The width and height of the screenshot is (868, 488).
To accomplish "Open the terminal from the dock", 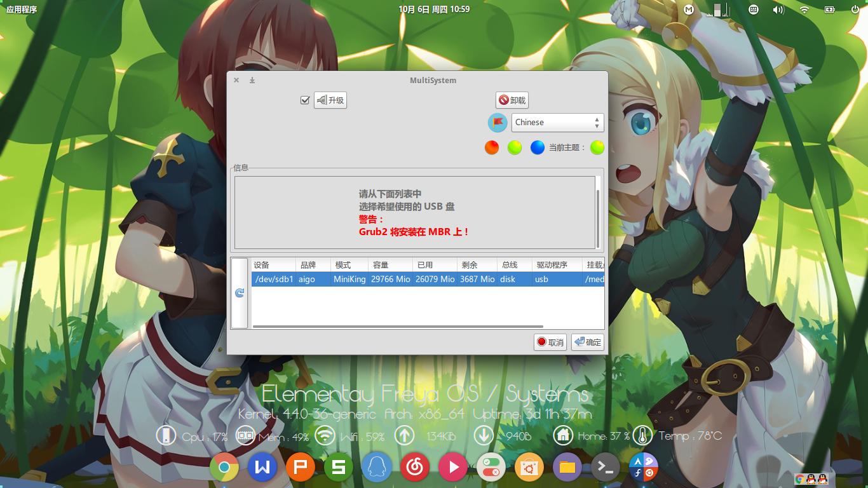I will (x=605, y=466).
